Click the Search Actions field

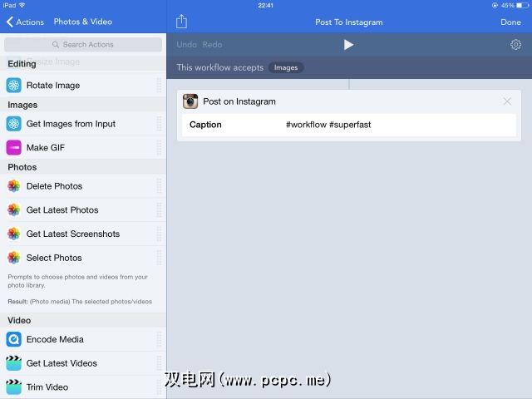83,44
